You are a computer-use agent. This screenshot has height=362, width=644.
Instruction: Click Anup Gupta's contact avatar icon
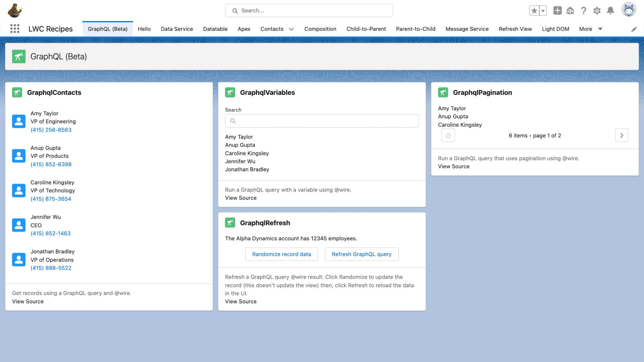pyautogui.click(x=19, y=156)
